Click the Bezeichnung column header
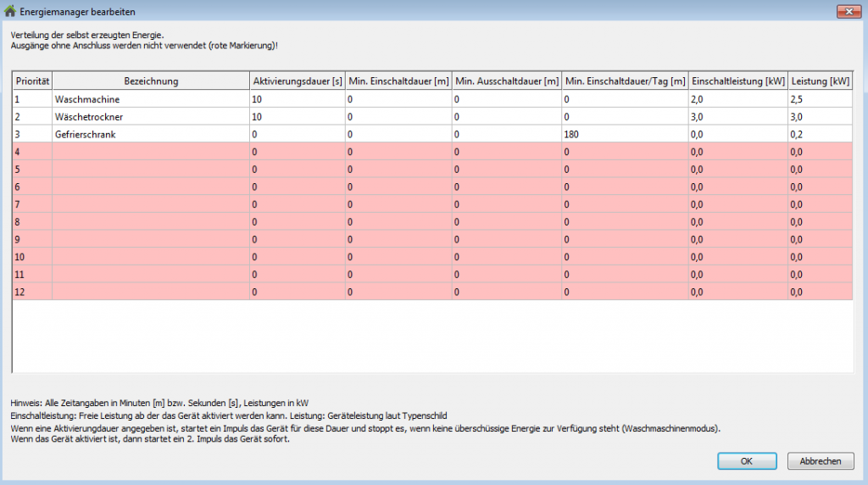The width and height of the screenshot is (868, 485). (150, 81)
